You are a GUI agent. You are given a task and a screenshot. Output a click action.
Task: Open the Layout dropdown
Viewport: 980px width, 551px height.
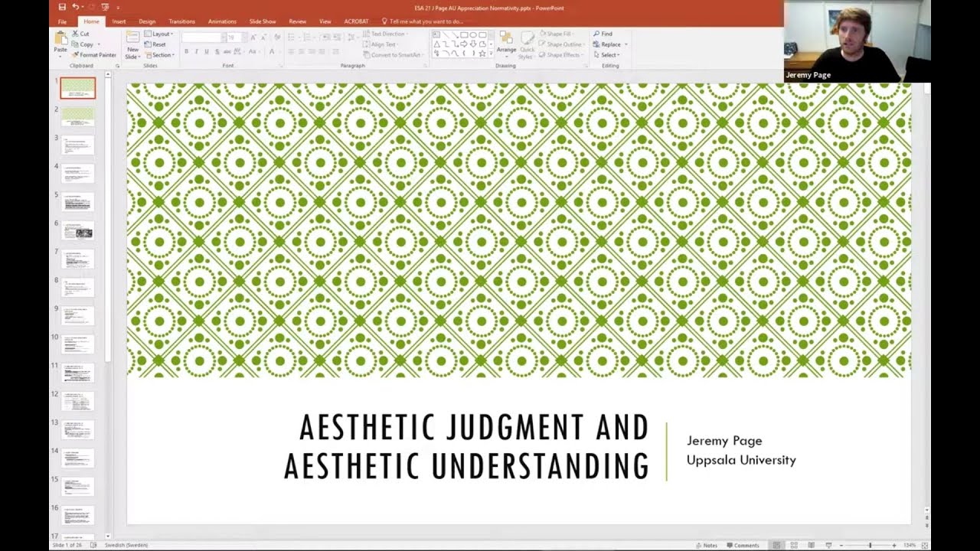[159, 34]
